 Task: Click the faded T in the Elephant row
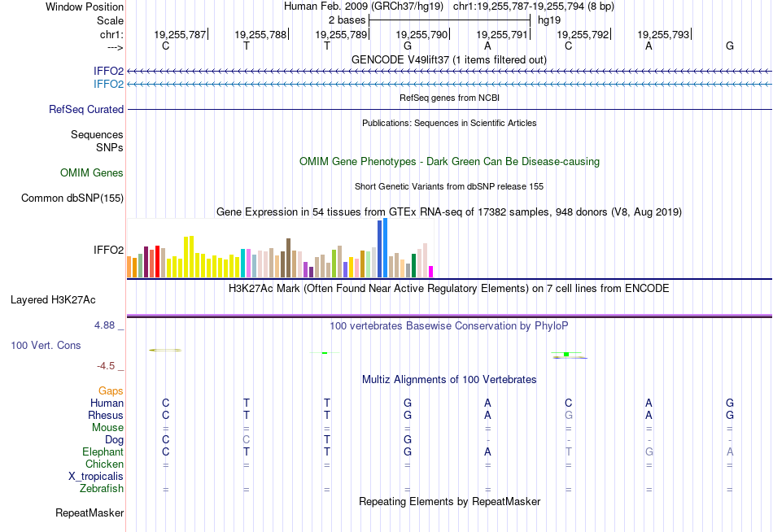tap(569, 451)
